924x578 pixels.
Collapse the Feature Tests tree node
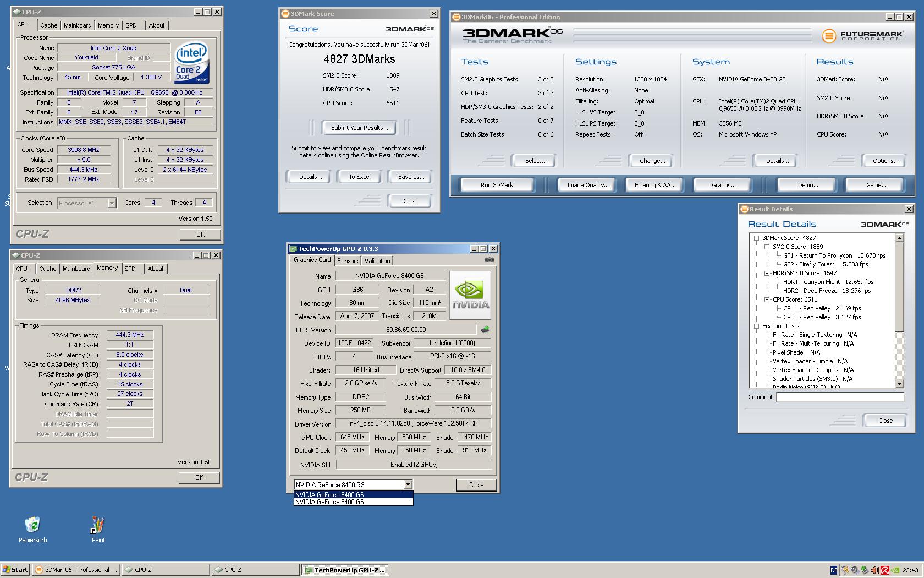tap(756, 326)
